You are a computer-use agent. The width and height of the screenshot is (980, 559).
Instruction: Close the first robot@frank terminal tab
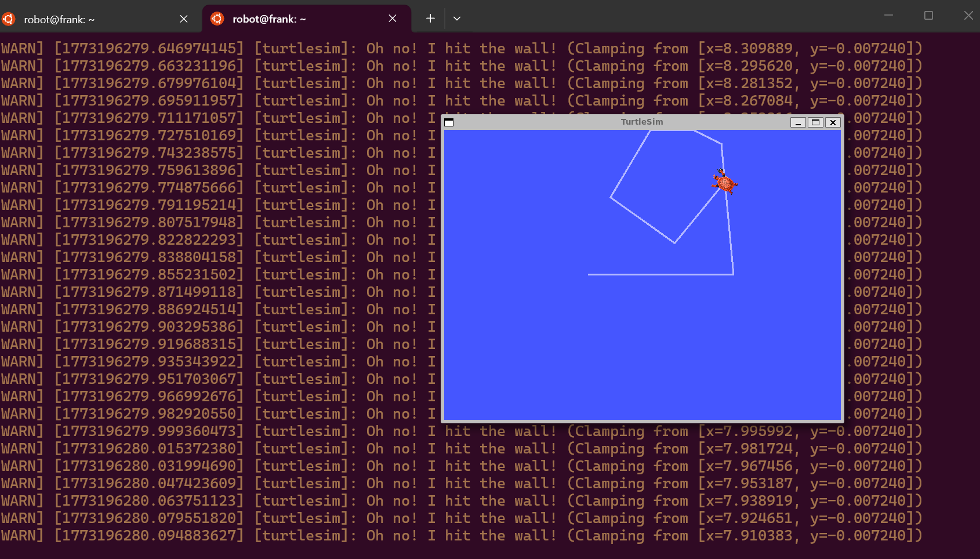click(184, 19)
